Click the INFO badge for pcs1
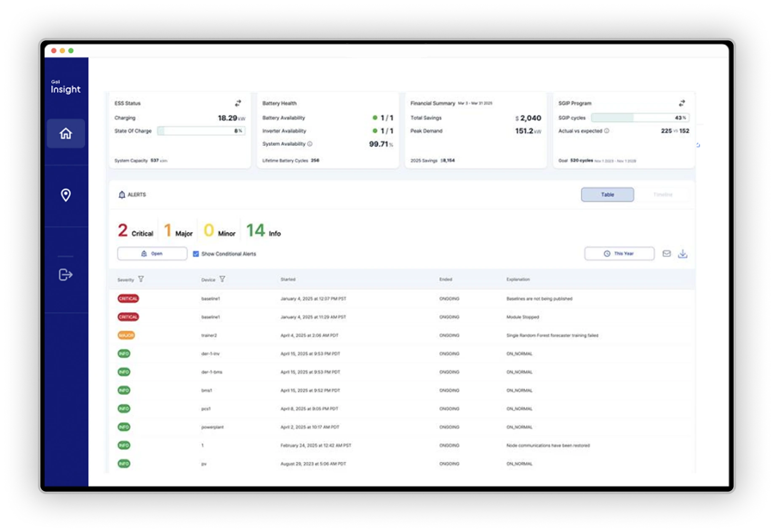Screen dimensions: 774x532 pyautogui.click(x=124, y=409)
